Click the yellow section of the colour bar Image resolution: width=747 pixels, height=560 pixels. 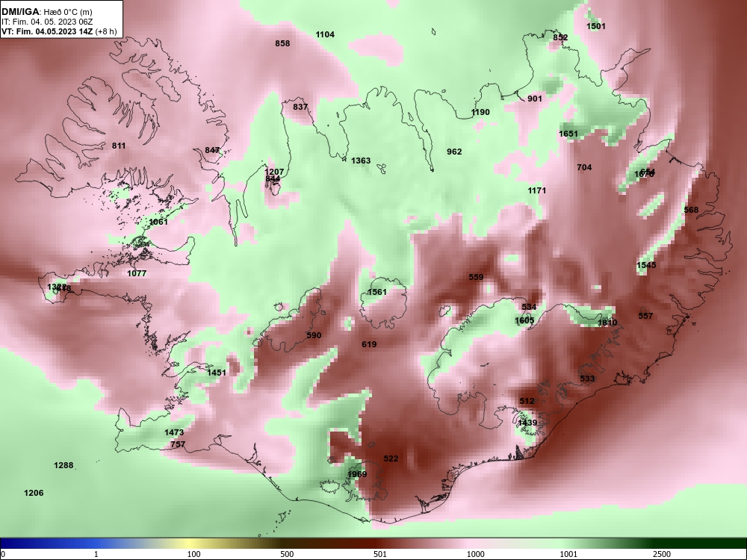coord(190,544)
